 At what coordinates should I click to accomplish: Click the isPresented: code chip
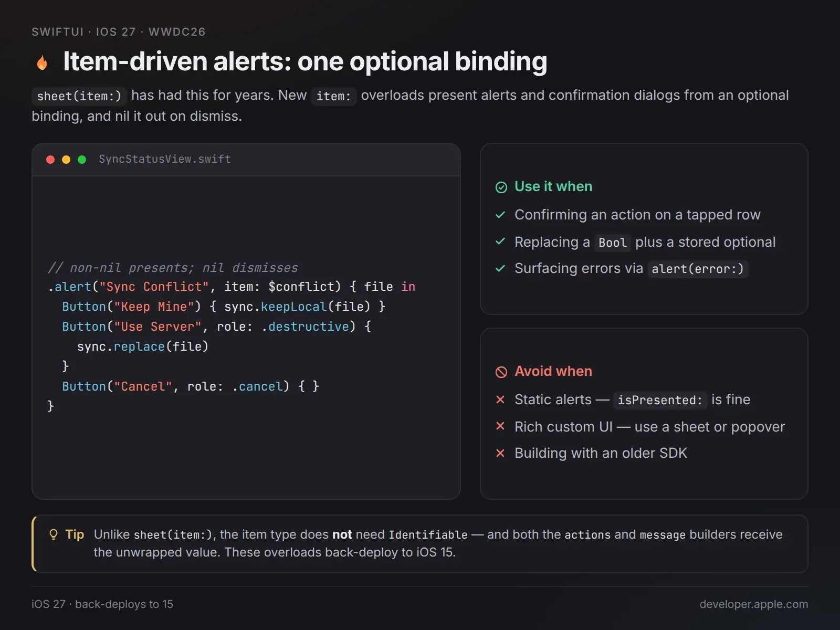click(660, 400)
